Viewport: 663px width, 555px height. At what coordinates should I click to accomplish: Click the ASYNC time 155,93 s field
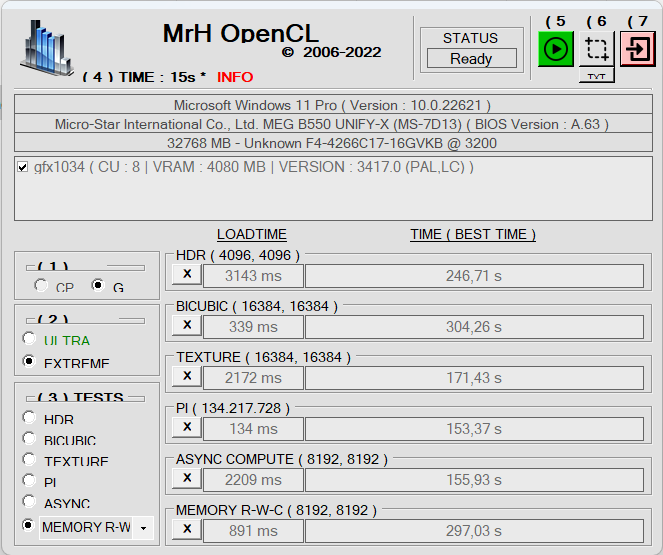(474, 480)
